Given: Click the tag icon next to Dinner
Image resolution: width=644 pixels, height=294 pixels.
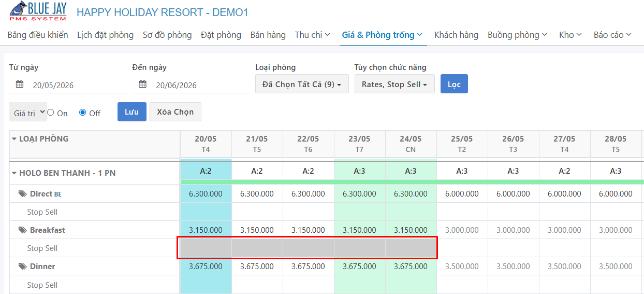Looking at the screenshot, I should click(x=22, y=267).
